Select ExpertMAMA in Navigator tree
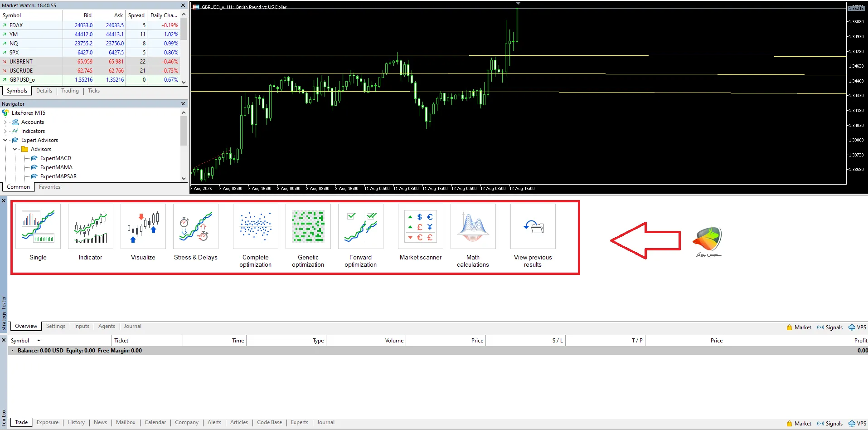 (x=56, y=167)
